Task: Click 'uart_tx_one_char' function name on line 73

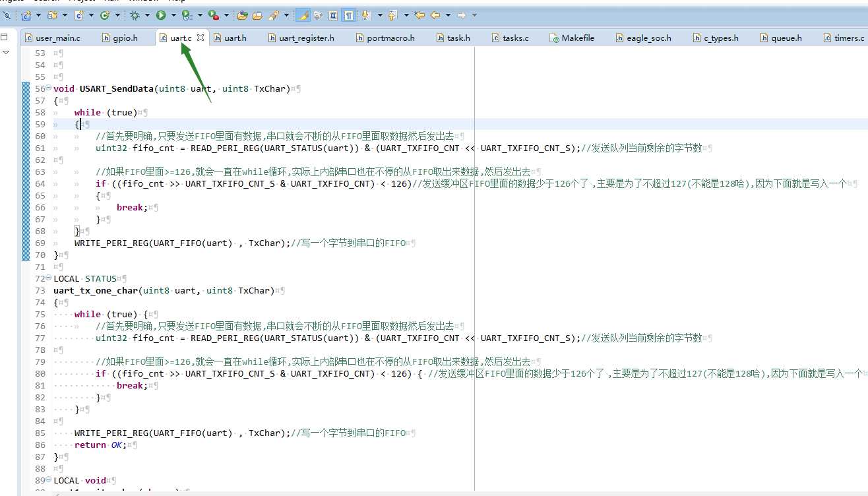Action: [96, 290]
